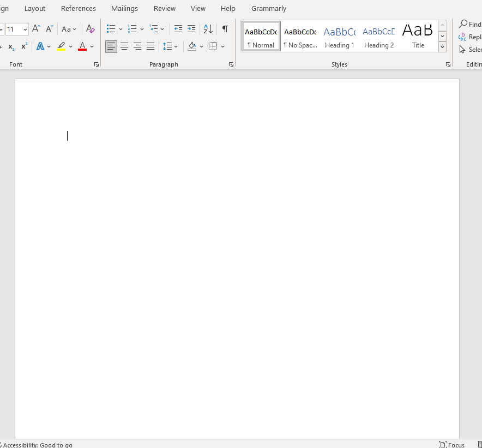
Task: Expand the Line Spacing options
Action: tap(176, 46)
